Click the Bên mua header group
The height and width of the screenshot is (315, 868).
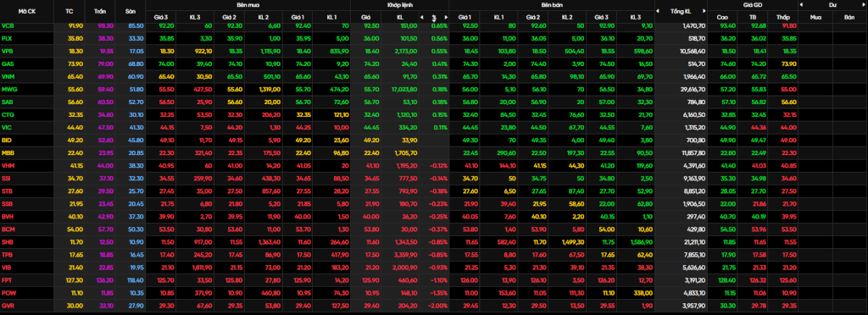(248, 4)
